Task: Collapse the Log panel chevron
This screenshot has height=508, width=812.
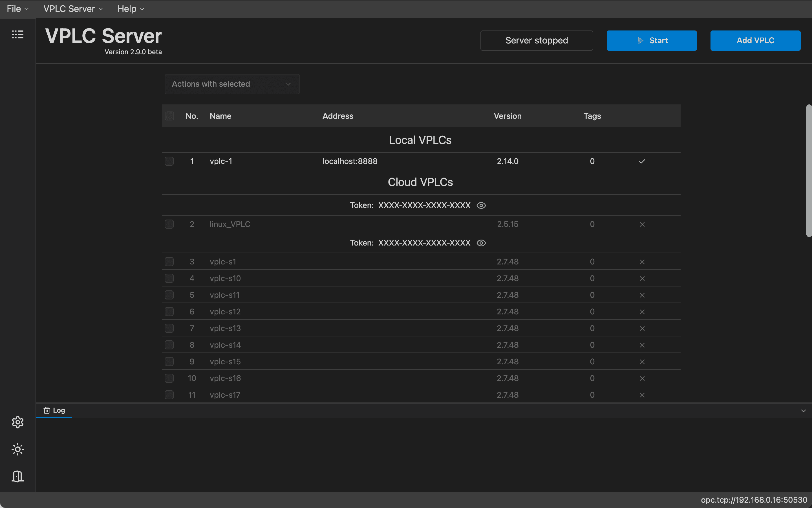Action: click(803, 411)
